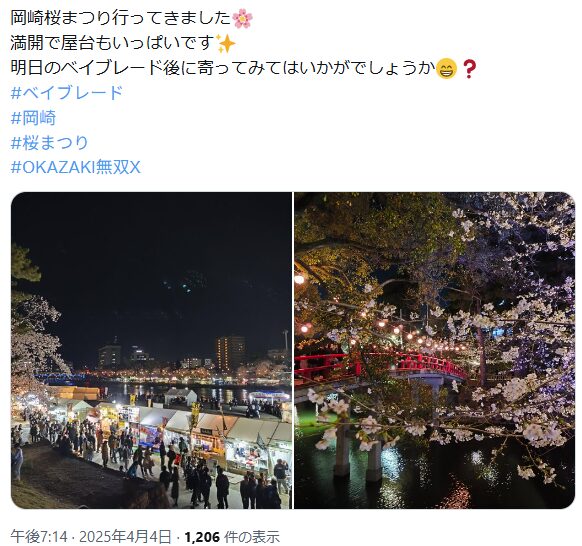Click the 午後7:14 timestamp

39,536
